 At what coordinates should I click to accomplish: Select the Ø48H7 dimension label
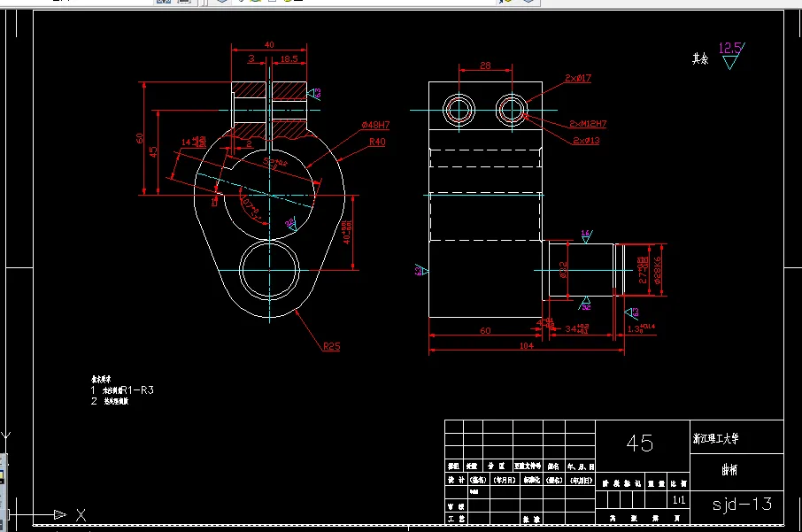(375, 125)
